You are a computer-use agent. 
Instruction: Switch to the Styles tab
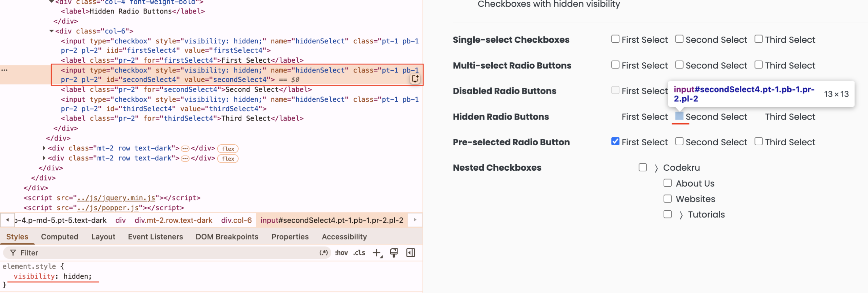point(17,237)
